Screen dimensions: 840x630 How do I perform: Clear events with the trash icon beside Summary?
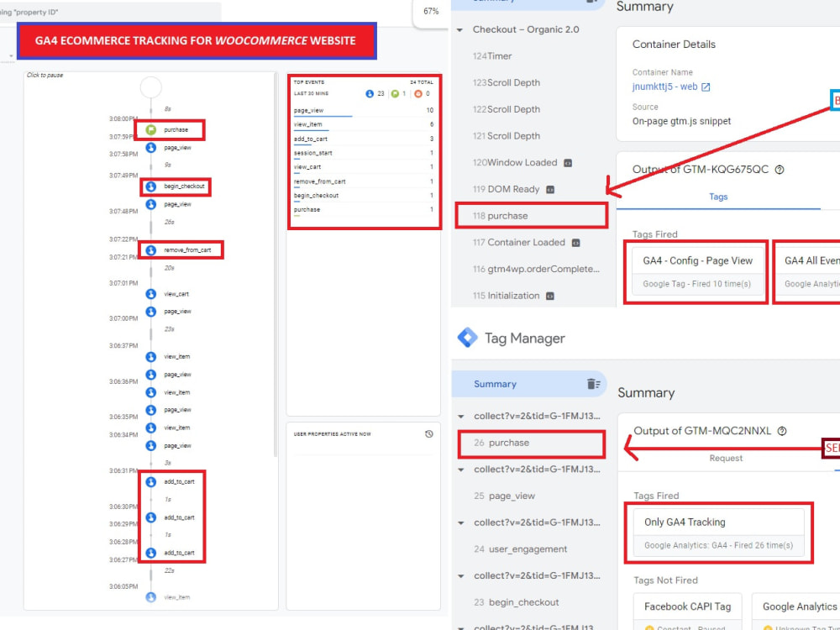593,384
